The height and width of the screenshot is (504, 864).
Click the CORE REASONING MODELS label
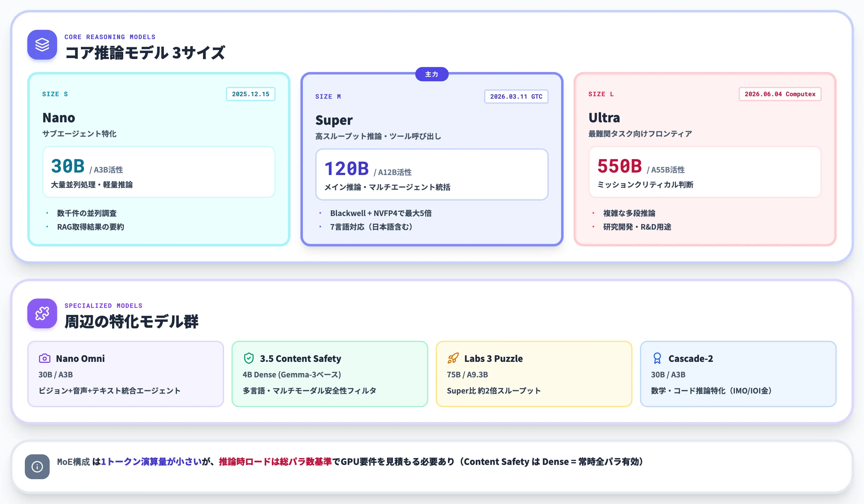(110, 37)
